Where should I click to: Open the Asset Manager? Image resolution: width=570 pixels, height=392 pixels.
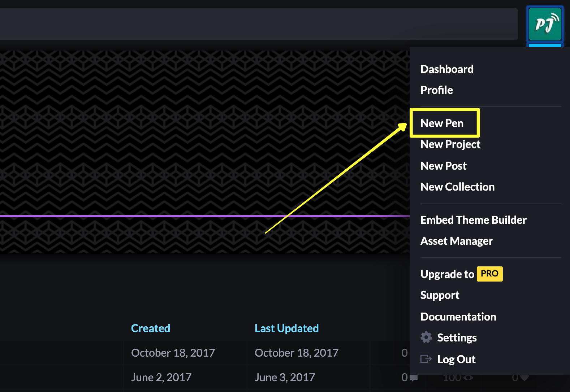(x=457, y=241)
